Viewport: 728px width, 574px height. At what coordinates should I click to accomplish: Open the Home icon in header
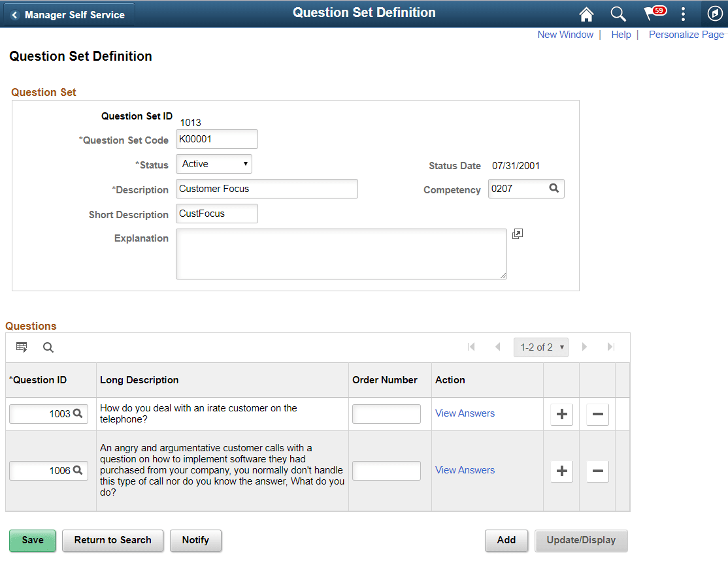tap(586, 14)
